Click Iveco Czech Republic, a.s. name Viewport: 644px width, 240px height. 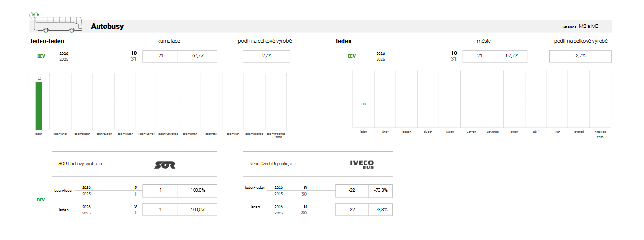point(273,164)
